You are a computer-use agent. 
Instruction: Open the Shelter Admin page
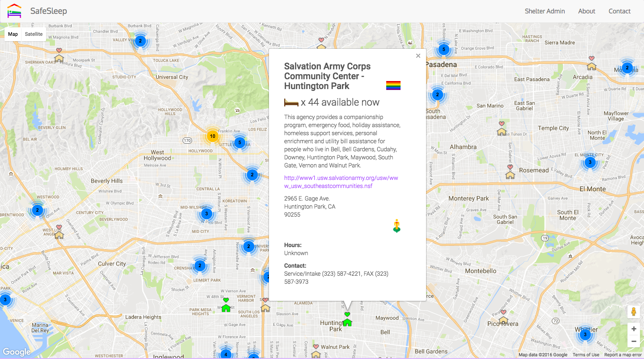click(545, 11)
